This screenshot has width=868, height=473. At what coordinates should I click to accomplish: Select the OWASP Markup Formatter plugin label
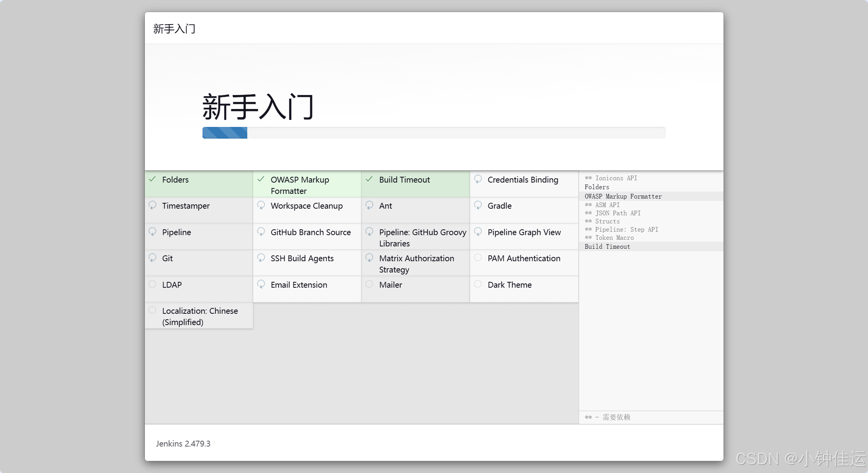click(300, 185)
